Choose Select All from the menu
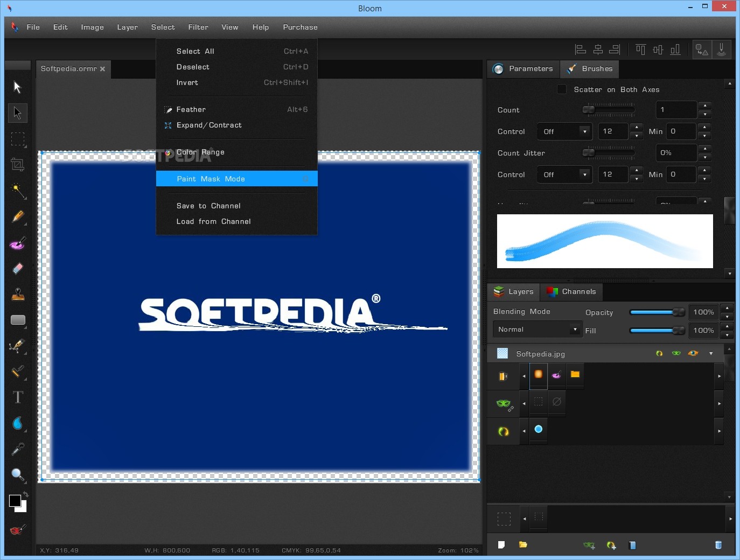Image resolution: width=740 pixels, height=560 pixels. [x=237, y=51]
